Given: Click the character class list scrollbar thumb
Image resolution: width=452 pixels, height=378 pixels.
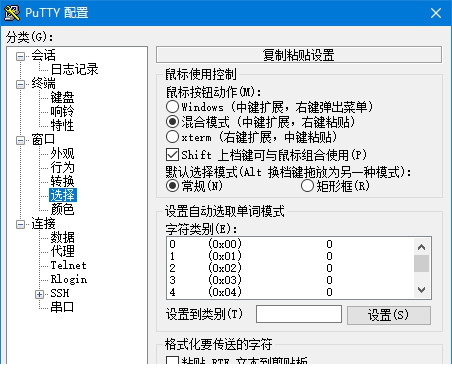Looking at the screenshot, I should 421,264.
